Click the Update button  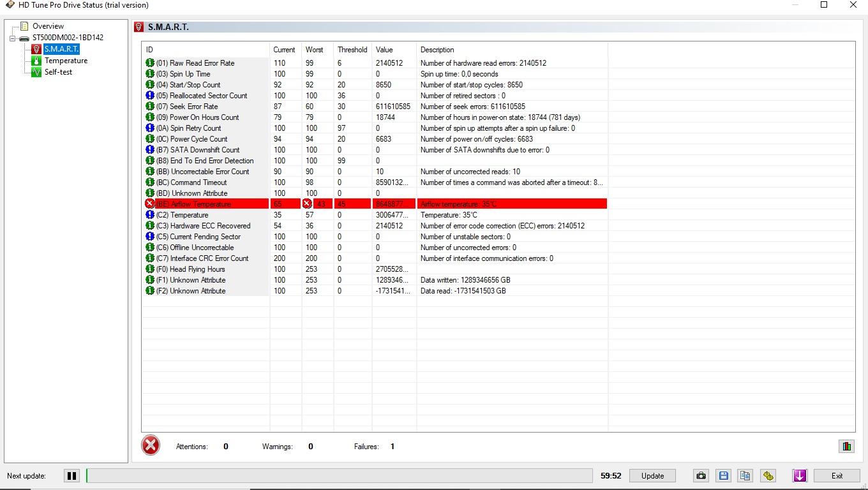click(652, 476)
